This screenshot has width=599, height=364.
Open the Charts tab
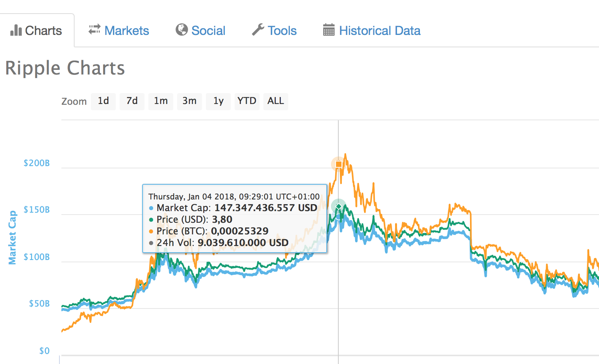click(37, 30)
